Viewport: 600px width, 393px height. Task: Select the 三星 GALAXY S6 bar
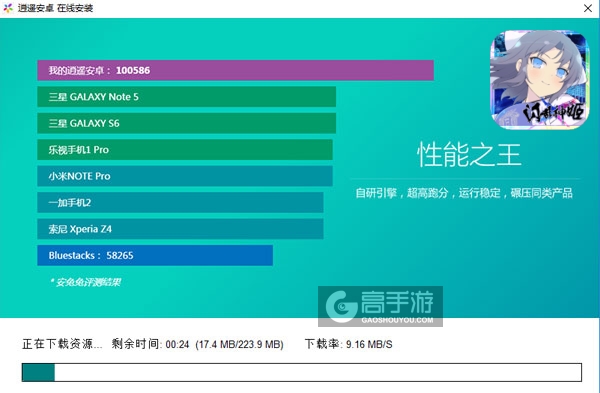click(186, 123)
